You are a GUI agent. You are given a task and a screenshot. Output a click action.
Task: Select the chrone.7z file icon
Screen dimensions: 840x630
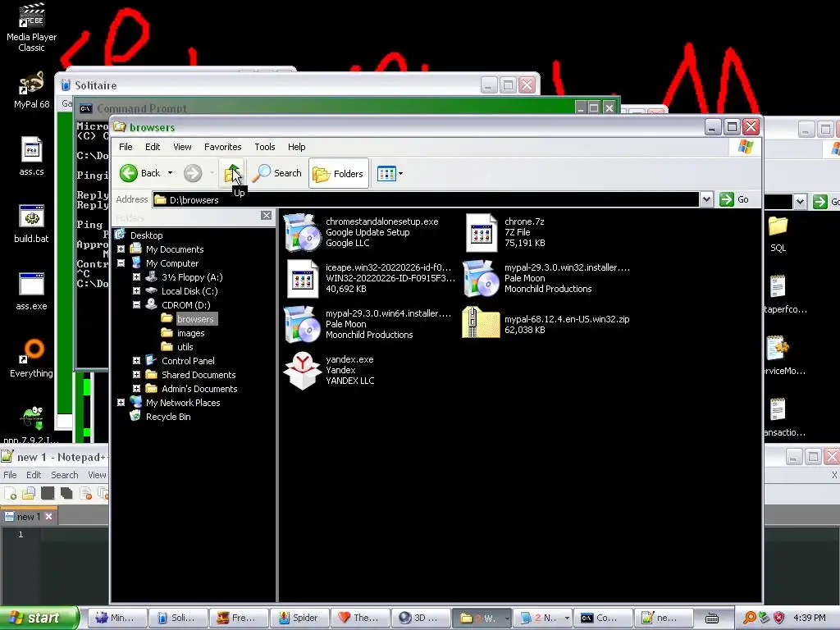click(481, 232)
